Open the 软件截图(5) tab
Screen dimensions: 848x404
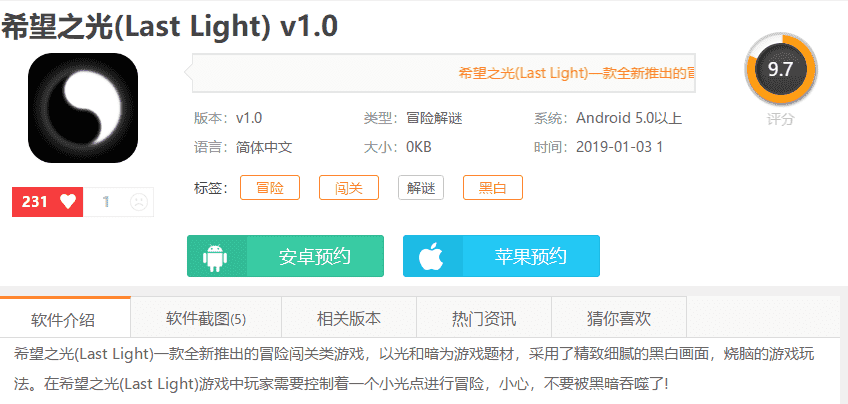coord(206,319)
